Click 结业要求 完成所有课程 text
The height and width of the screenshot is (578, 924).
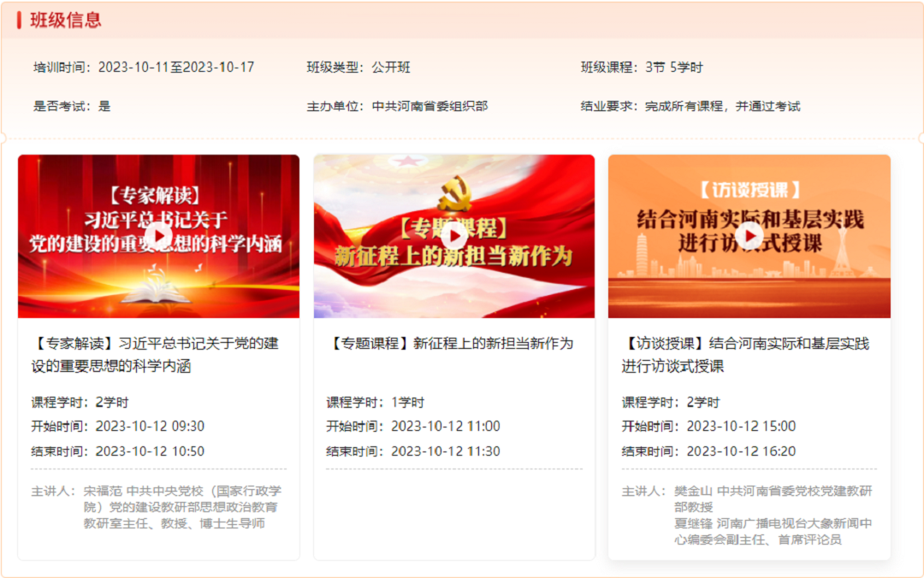[x=684, y=105]
